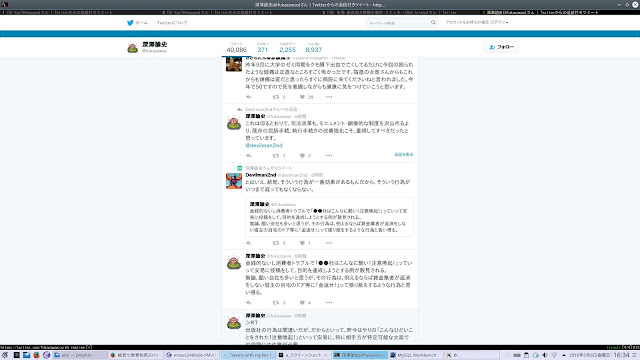This screenshot has width=640, height=360.
Task: Open the KDE application launcher icon
Action: (5, 355)
